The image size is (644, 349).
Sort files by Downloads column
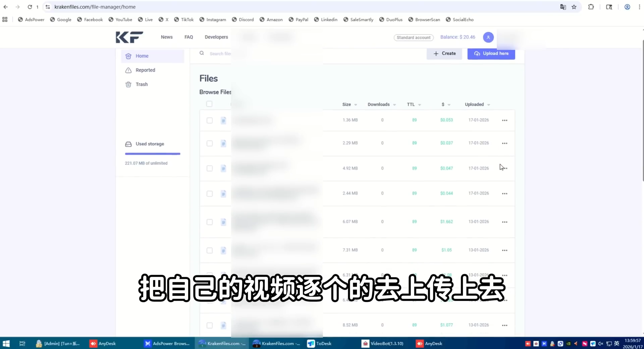pos(382,104)
